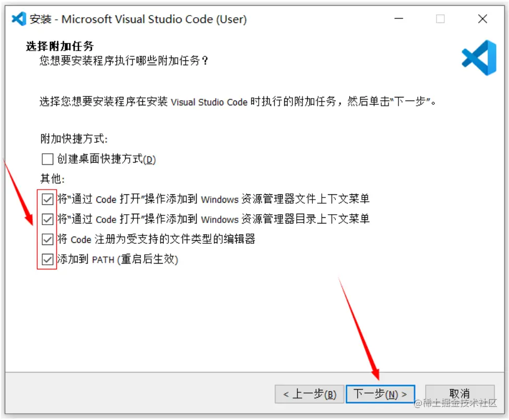Click the '添加到 PATH (重启后生效)' label text
Image resolution: width=509 pixels, height=420 pixels.
(x=117, y=260)
